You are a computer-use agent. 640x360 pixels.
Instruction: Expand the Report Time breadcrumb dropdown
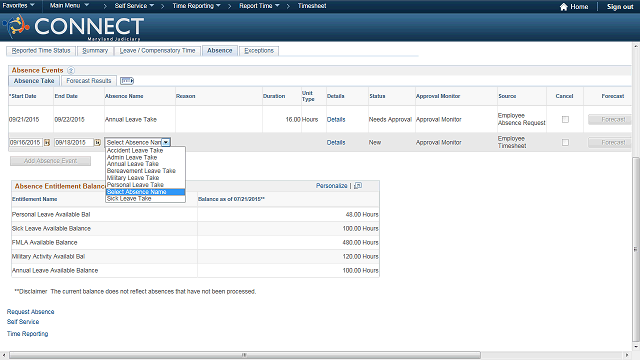pyautogui.click(x=259, y=6)
